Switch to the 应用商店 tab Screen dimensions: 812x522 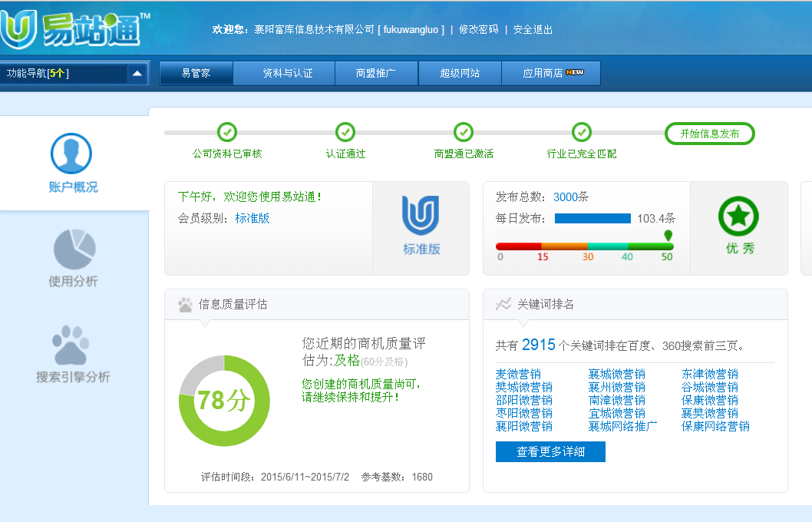[551, 73]
